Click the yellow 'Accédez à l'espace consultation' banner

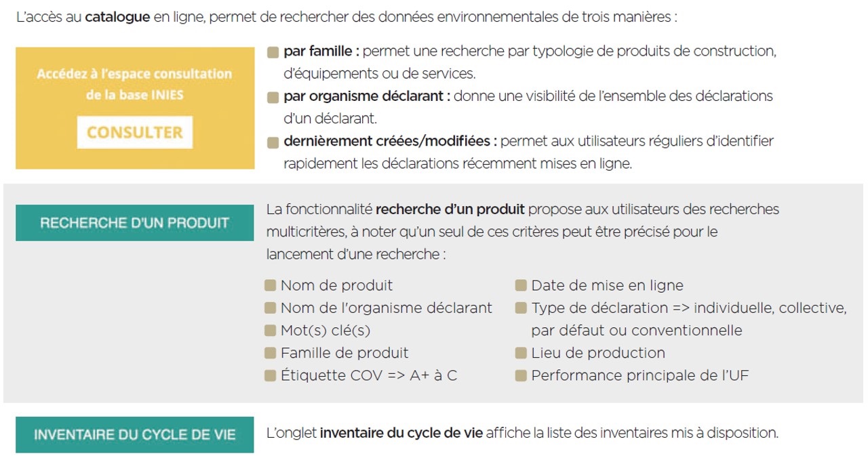[x=134, y=83]
